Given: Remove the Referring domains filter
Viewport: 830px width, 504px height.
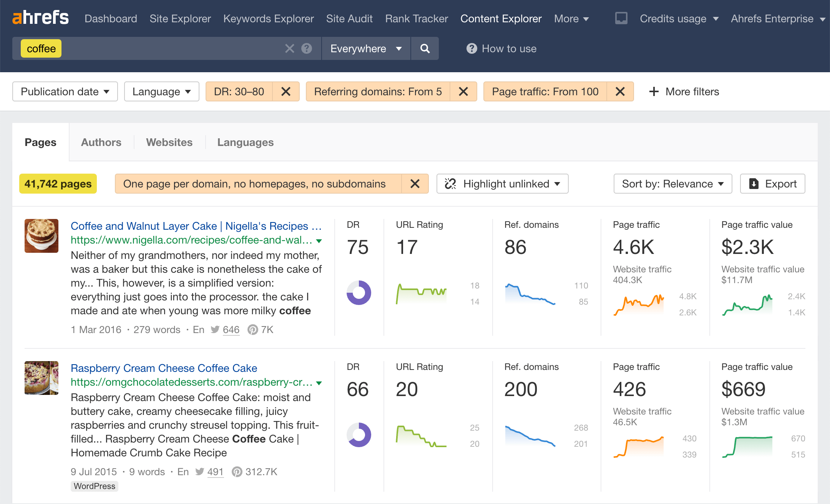Looking at the screenshot, I should (464, 91).
